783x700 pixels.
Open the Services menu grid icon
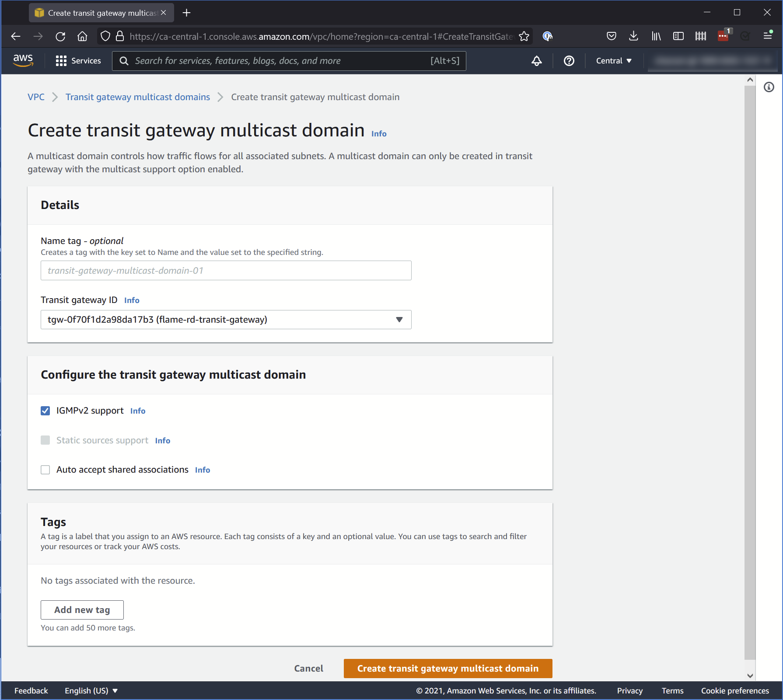pyautogui.click(x=61, y=61)
